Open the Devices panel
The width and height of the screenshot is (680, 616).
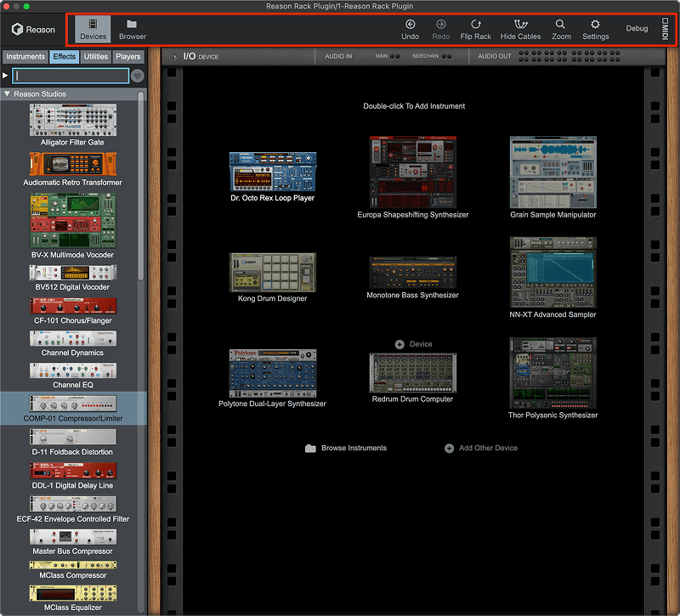pyautogui.click(x=93, y=29)
